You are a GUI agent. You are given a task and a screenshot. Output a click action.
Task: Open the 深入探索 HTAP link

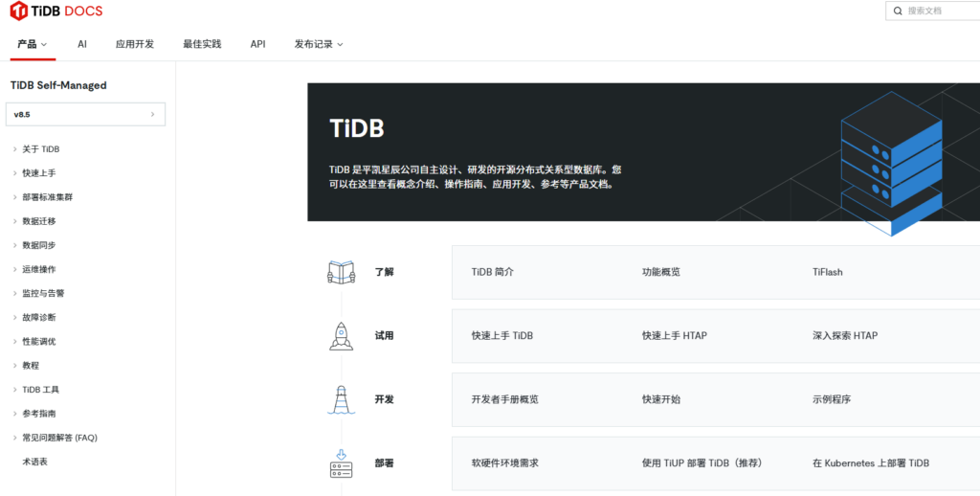pyautogui.click(x=845, y=336)
